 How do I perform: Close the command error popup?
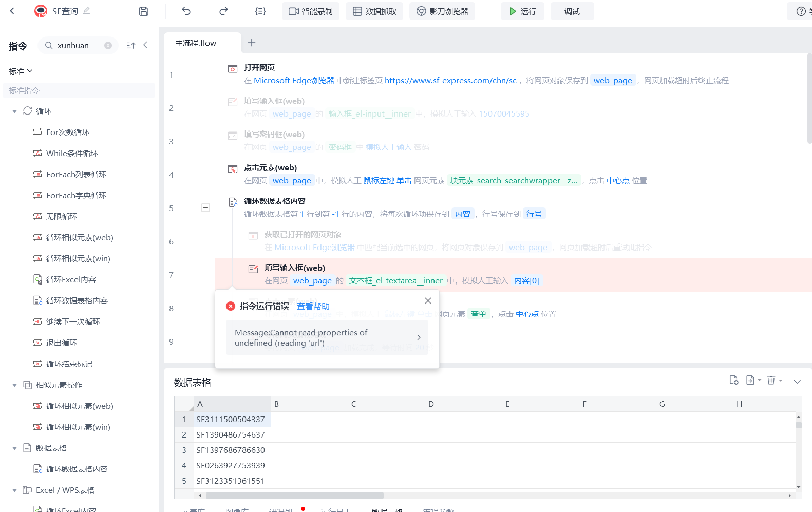(428, 301)
